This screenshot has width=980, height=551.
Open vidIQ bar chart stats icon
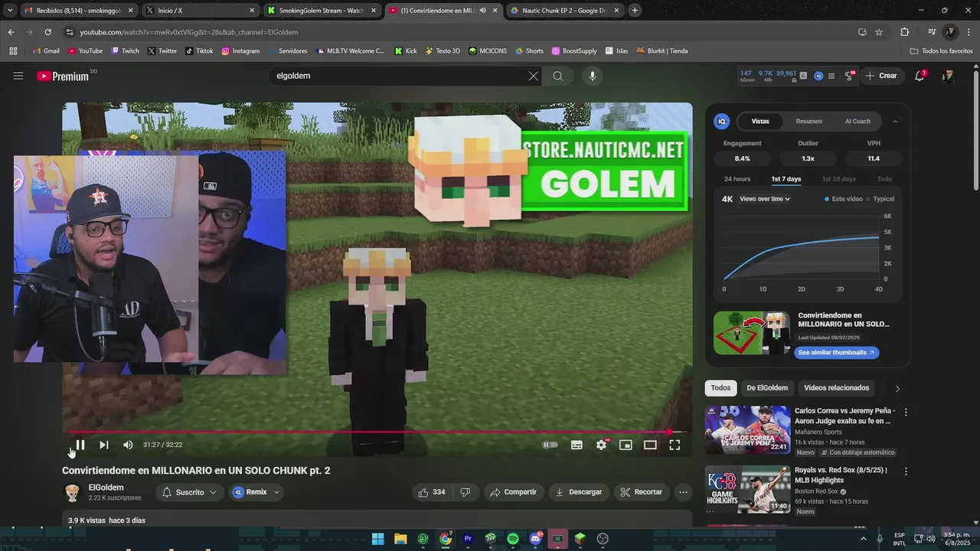point(803,76)
